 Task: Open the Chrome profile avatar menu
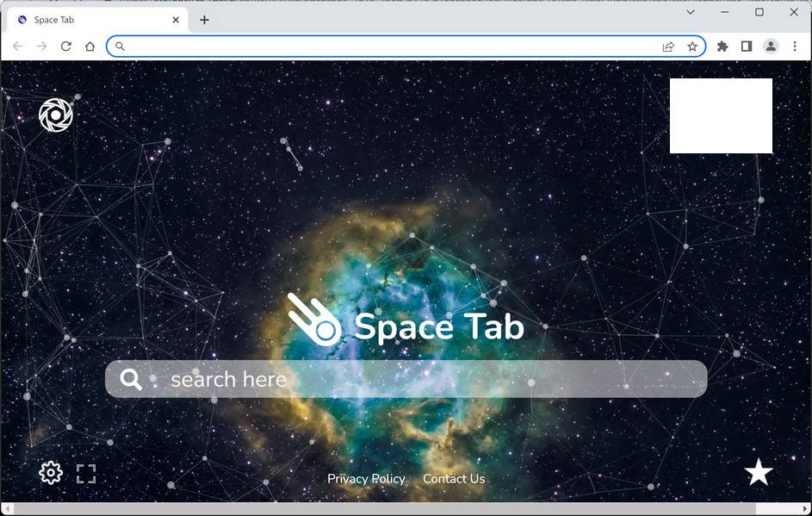point(771,47)
